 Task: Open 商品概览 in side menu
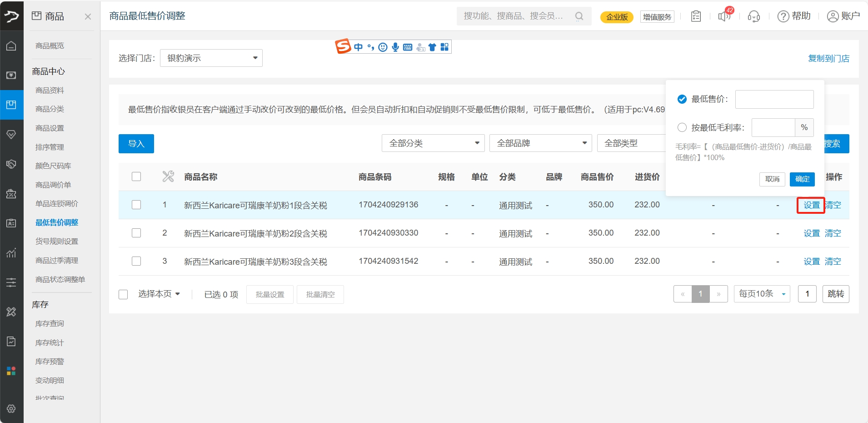tap(50, 46)
